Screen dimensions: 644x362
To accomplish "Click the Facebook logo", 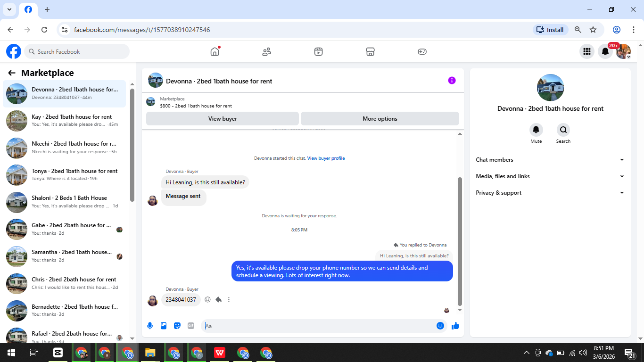I will click(14, 51).
